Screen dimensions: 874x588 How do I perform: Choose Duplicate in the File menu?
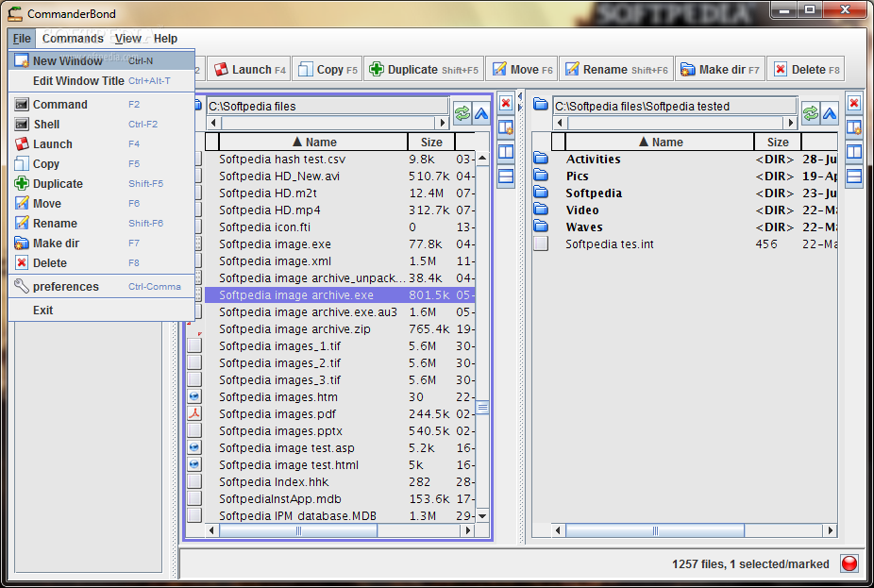click(101, 183)
